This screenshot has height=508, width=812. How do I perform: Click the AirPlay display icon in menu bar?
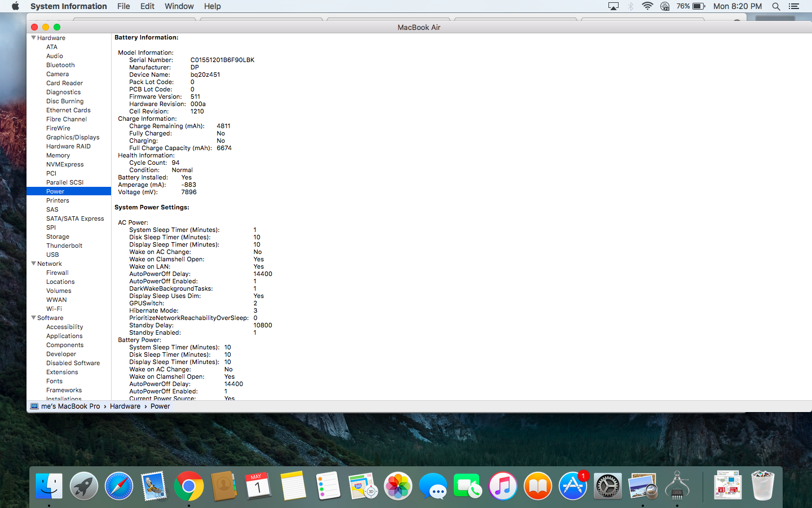point(614,6)
